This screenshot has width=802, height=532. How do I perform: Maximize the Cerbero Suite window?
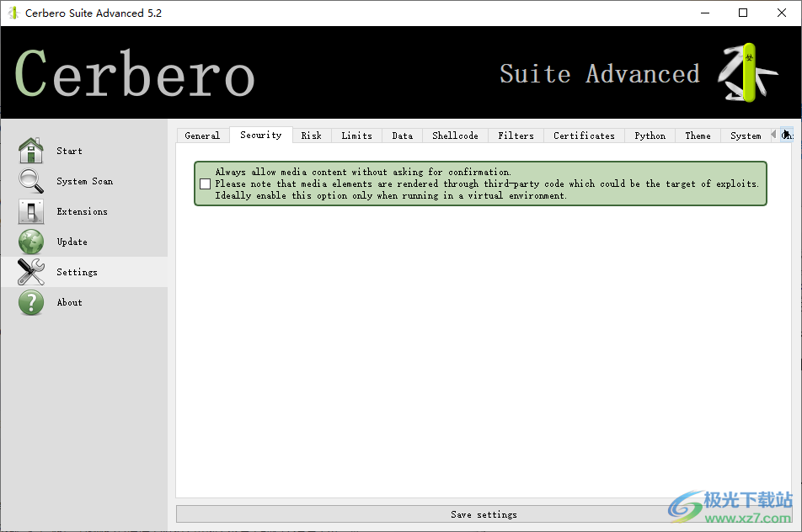[743, 13]
